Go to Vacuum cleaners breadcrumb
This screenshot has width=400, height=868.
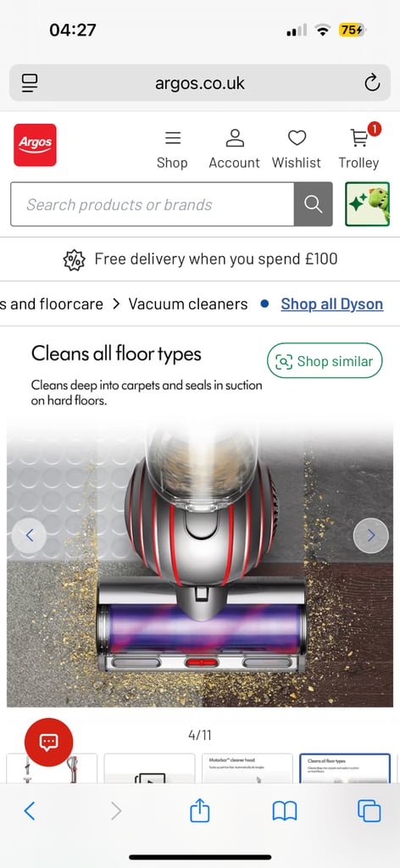pos(188,304)
